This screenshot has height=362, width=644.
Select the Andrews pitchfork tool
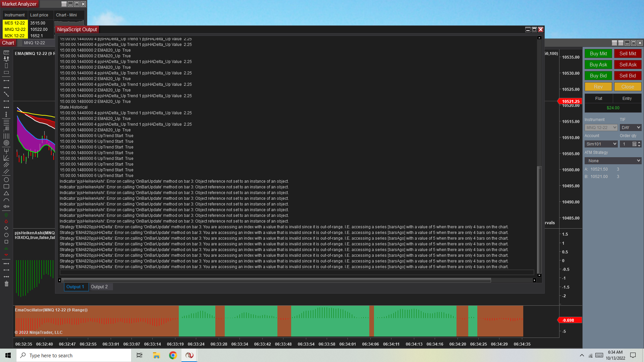click(6, 151)
